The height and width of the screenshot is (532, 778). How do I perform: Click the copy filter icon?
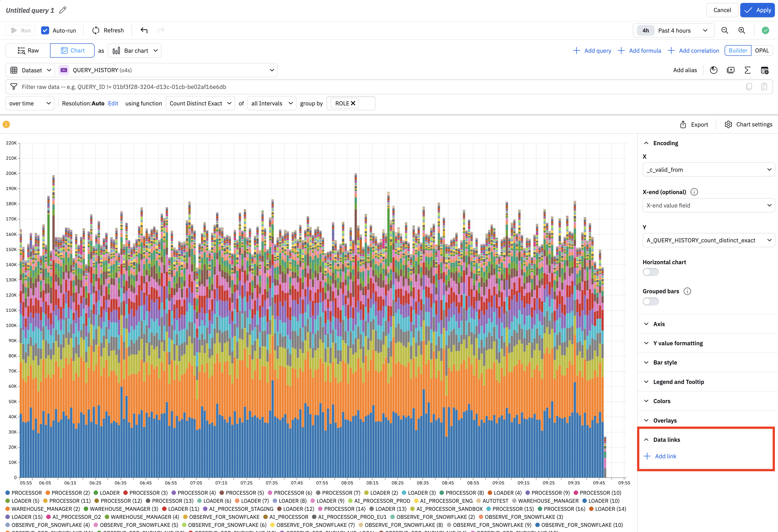point(749,87)
